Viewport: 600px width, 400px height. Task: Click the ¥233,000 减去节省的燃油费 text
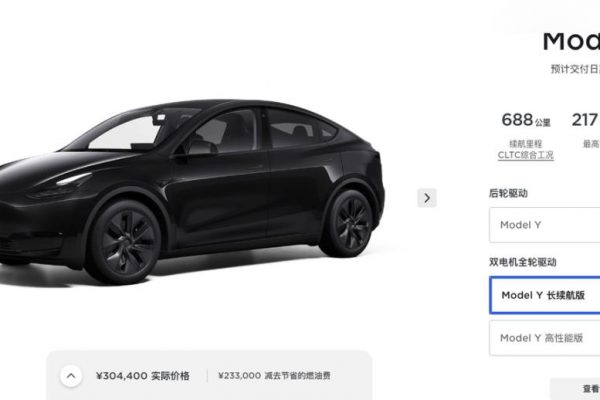(274, 376)
